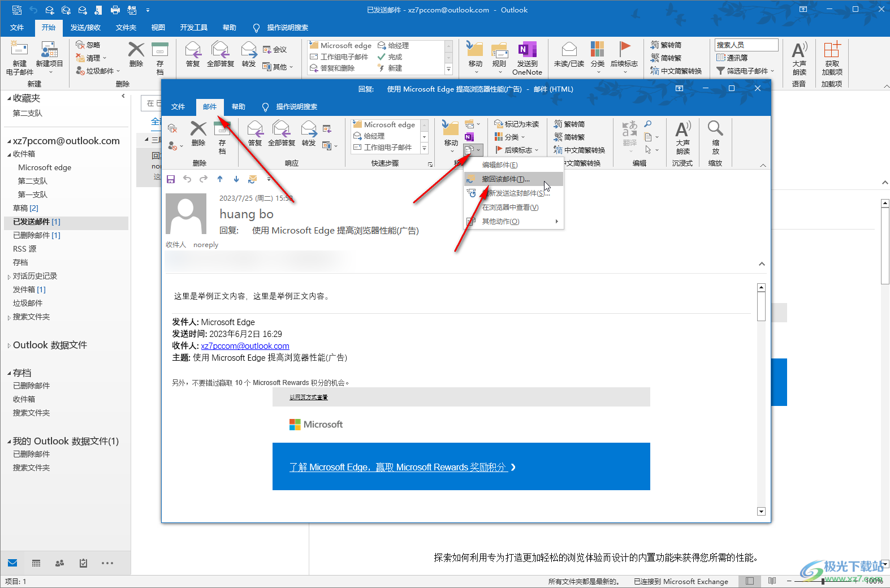Click 未读/已读 in the main ribbon

pyautogui.click(x=569, y=55)
